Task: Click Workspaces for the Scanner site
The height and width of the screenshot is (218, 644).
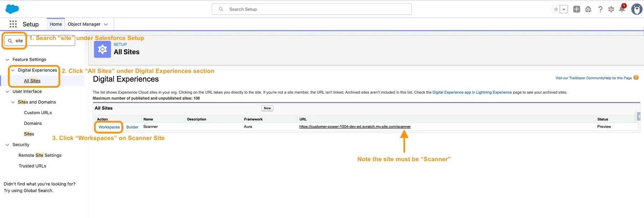Action: (109, 127)
